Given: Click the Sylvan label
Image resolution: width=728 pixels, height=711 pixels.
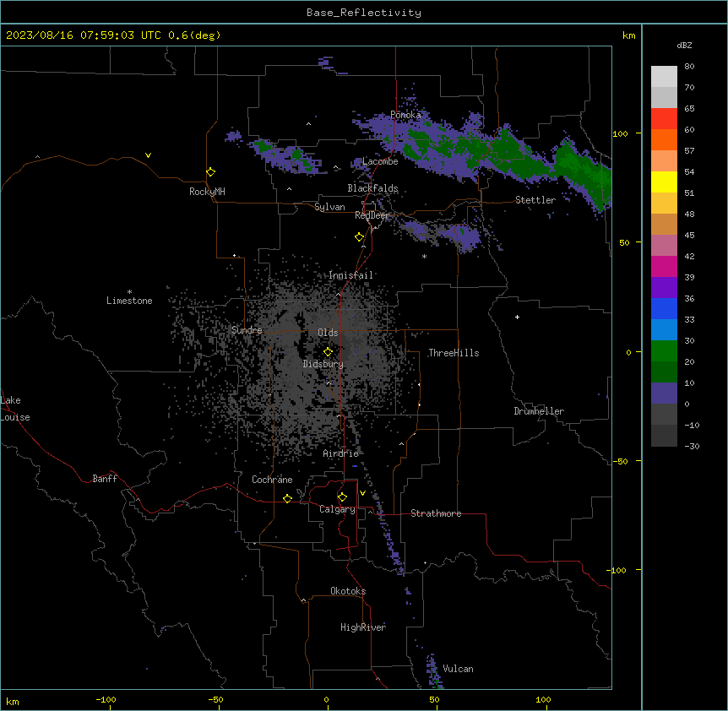Looking at the screenshot, I should 329,207.
